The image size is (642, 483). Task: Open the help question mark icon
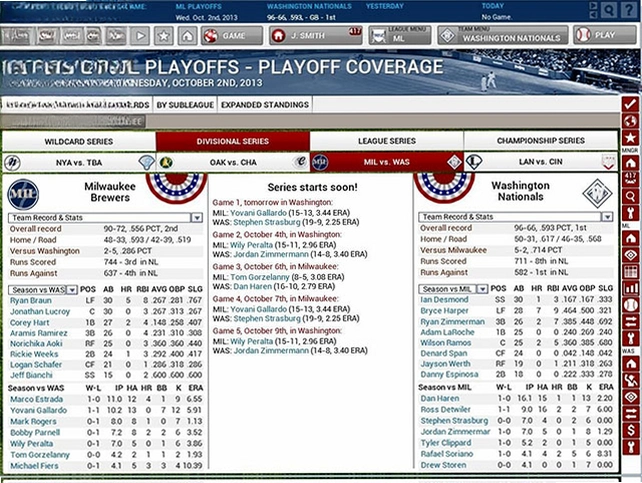pos(628,11)
